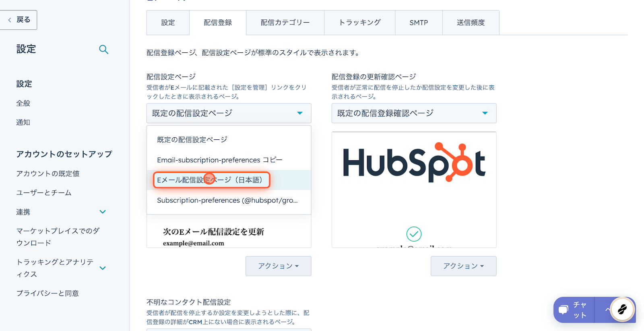Open アクション menu under confirmation preview
Screen dimensions: 644x331
[x=463, y=266]
